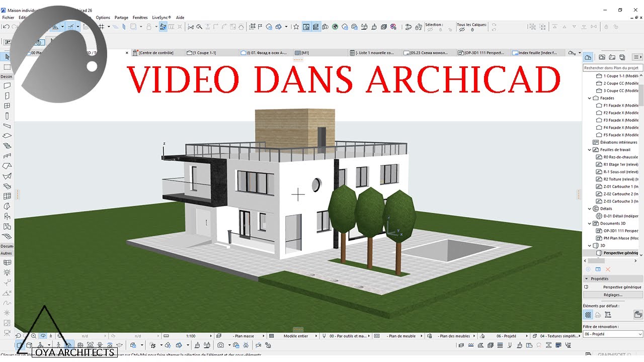Select the Arrow tool in toolbox
Screen dimensions: 644x362
[7, 57]
